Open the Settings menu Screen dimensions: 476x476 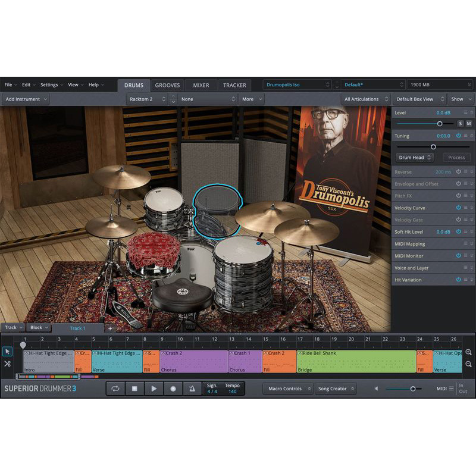pyautogui.click(x=51, y=84)
